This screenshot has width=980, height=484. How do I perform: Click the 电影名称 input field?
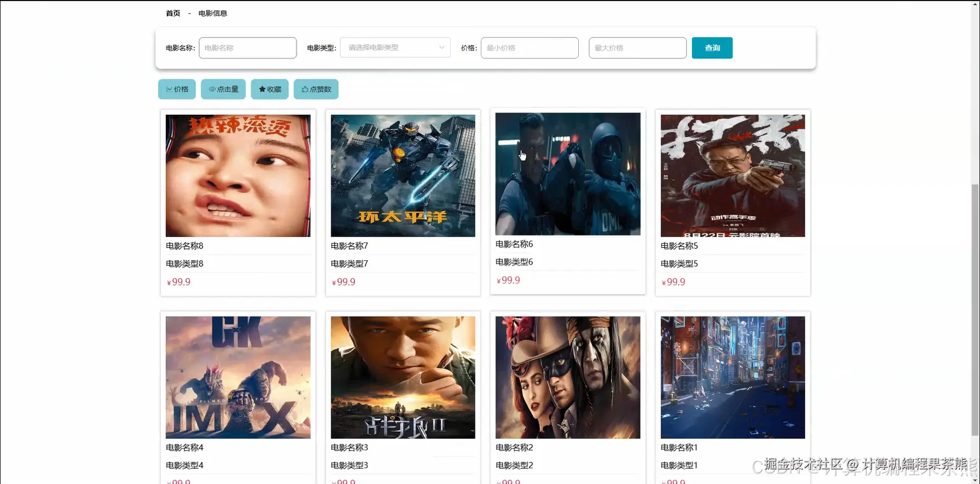(248, 47)
